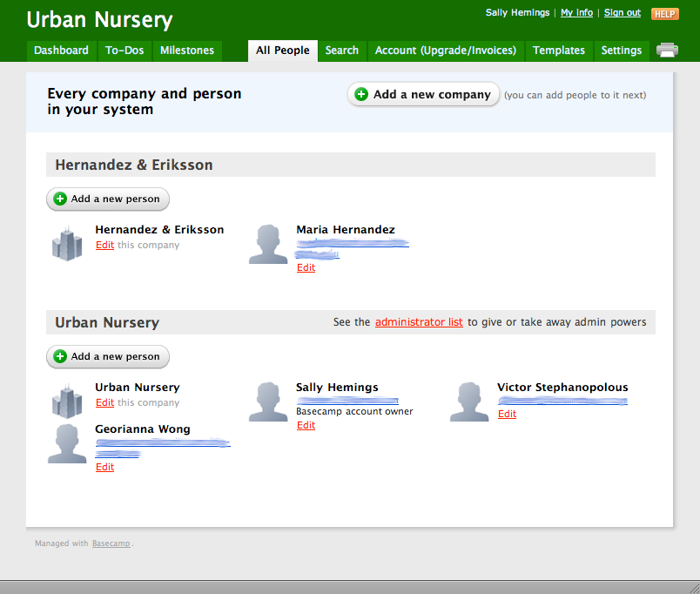Click Sally Hemings' avatar silhouette
This screenshot has width=700, height=594.
point(268,402)
